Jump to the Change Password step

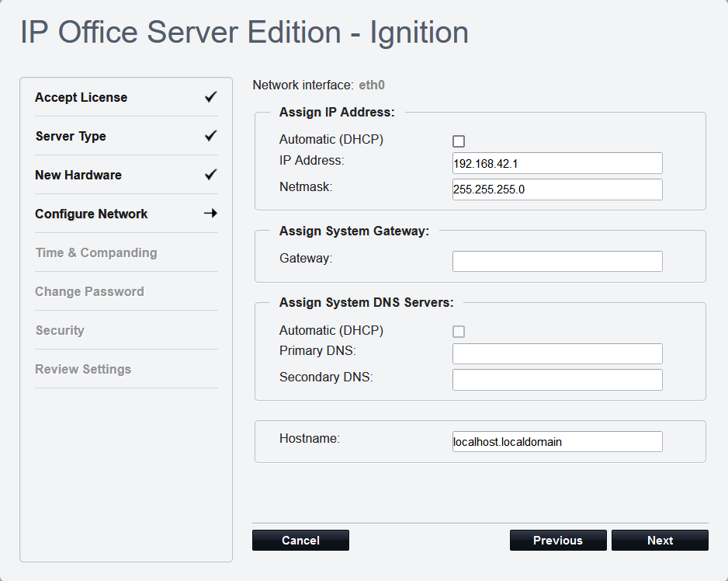[89, 291]
